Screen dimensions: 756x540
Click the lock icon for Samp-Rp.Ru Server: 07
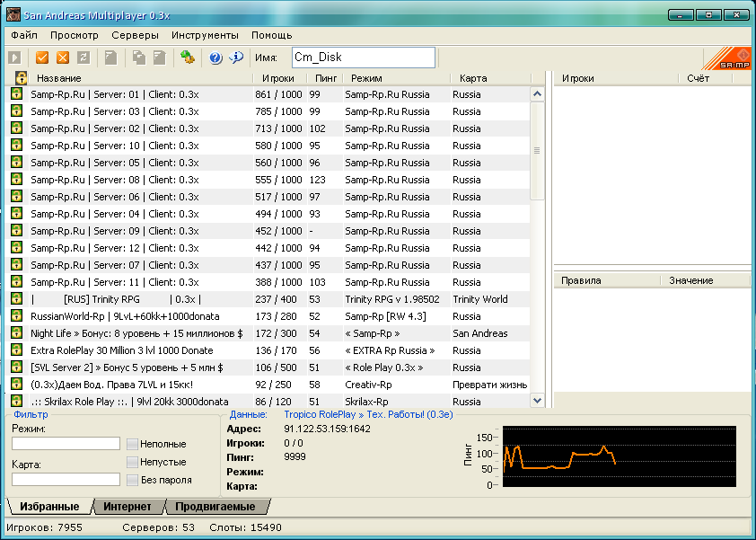pyautogui.click(x=17, y=264)
